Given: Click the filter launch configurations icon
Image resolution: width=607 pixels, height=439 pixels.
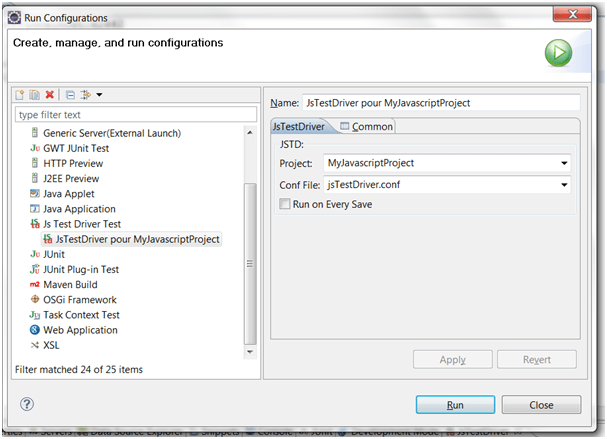Looking at the screenshot, I should (86, 95).
